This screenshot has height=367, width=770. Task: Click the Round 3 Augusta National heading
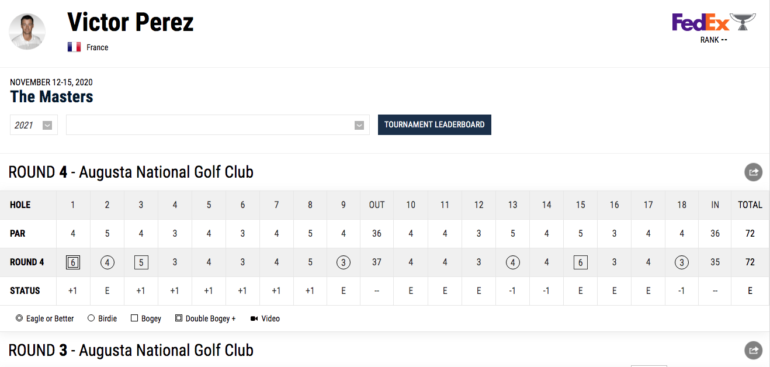[x=131, y=350]
